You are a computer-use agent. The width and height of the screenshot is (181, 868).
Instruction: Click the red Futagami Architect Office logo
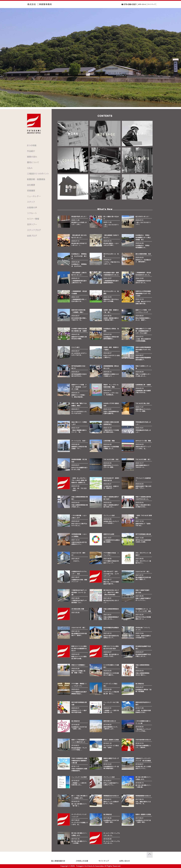34,124
